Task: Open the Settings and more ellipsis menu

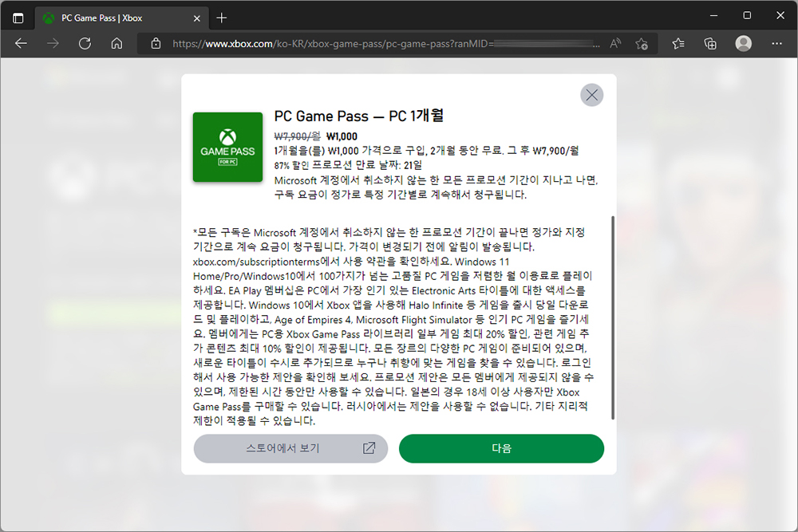Action: click(776, 44)
